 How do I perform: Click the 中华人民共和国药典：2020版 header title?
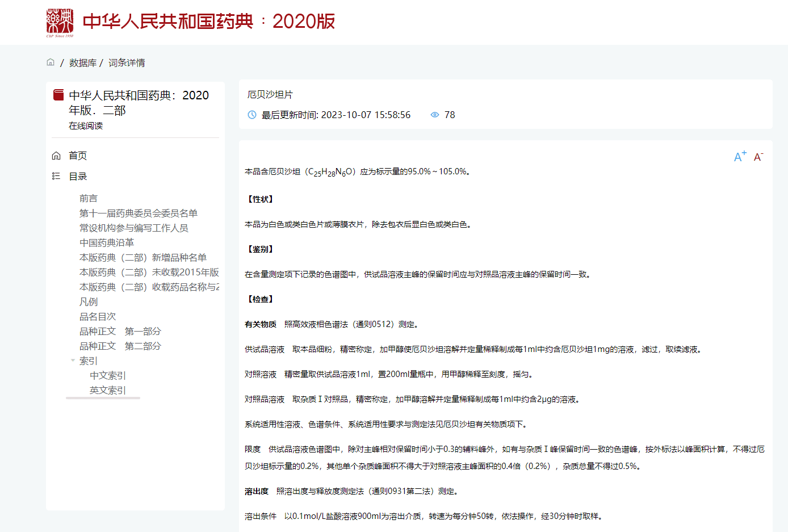tap(209, 22)
